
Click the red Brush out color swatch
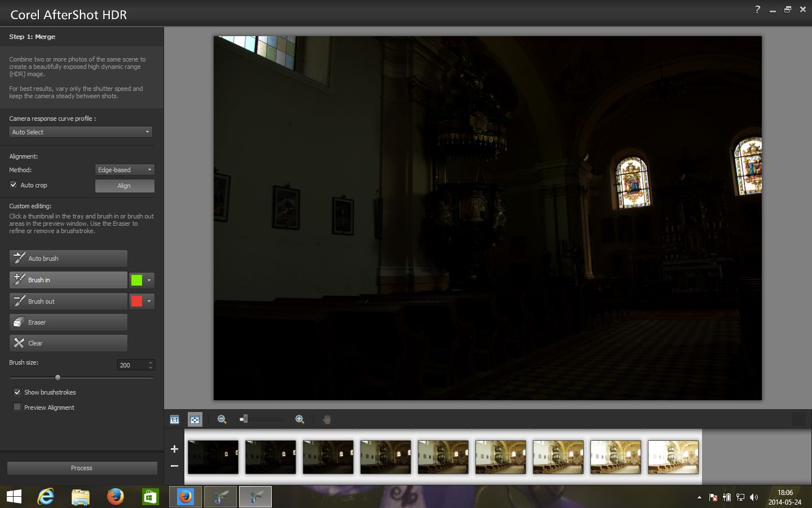[136, 301]
